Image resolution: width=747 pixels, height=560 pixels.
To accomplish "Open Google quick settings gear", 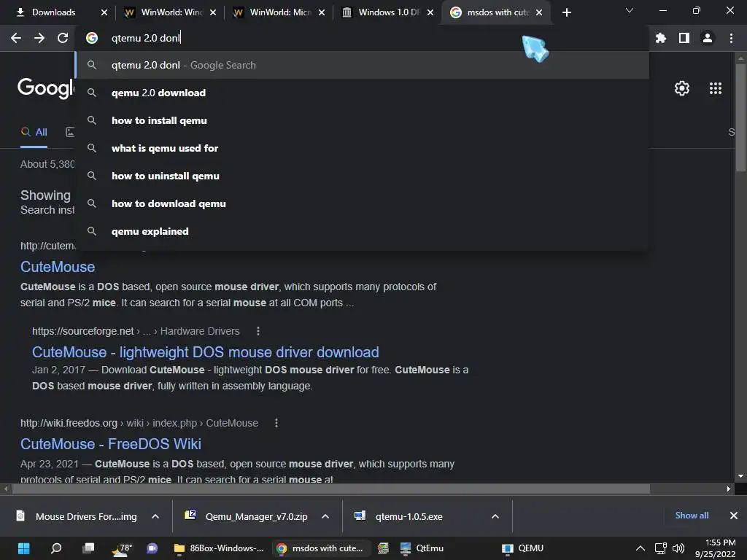I will (x=682, y=88).
